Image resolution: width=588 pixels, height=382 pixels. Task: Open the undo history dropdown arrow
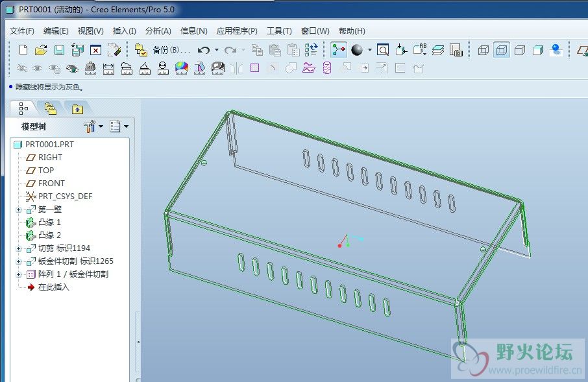click(x=217, y=50)
